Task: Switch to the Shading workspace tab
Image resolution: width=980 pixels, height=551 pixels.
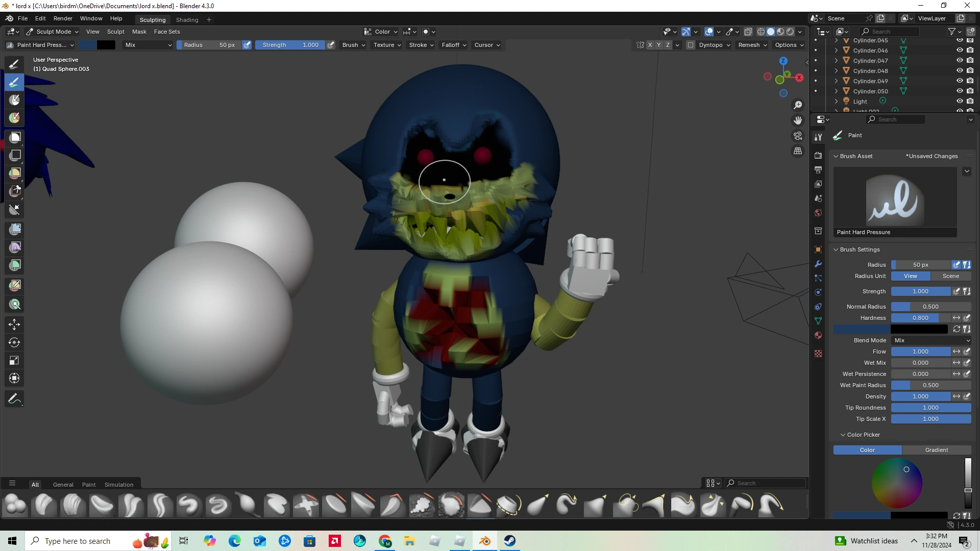Action: [x=187, y=19]
